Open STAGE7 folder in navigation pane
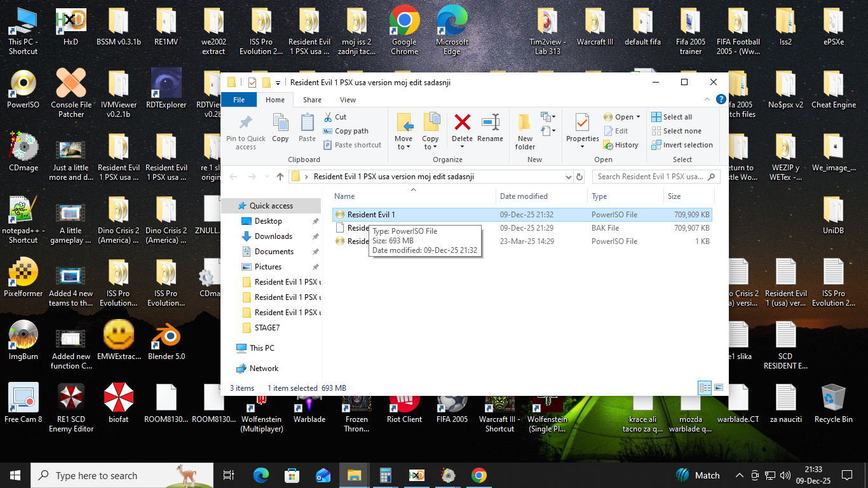 [x=267, y=328]
